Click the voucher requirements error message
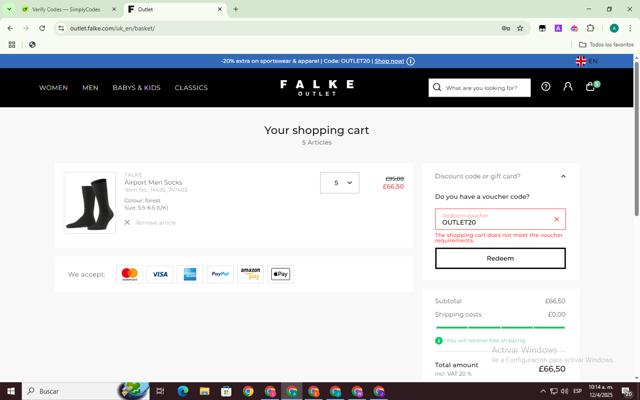This screenshot has width=640, height=400. tap(499, 238)
